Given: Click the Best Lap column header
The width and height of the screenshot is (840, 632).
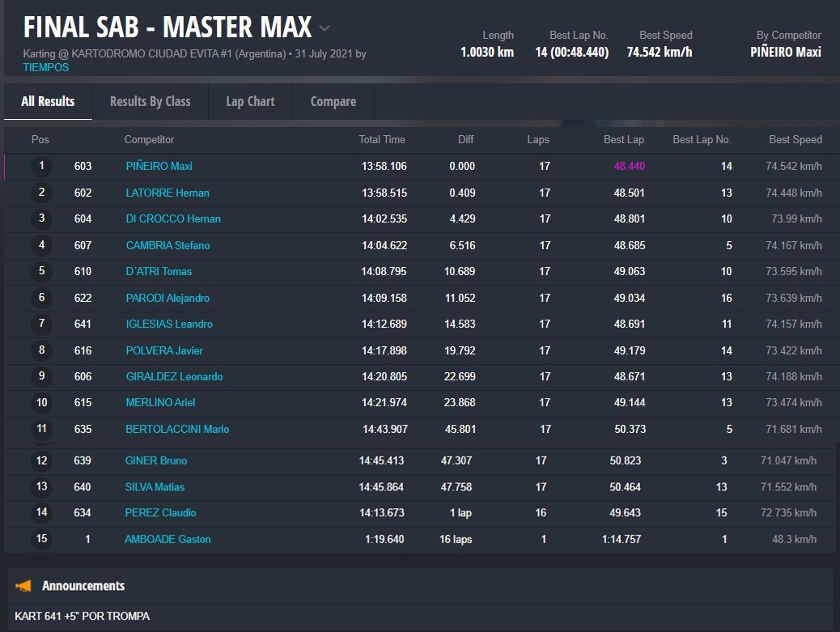Looking at the screenshot, I should tap(623, 139).
